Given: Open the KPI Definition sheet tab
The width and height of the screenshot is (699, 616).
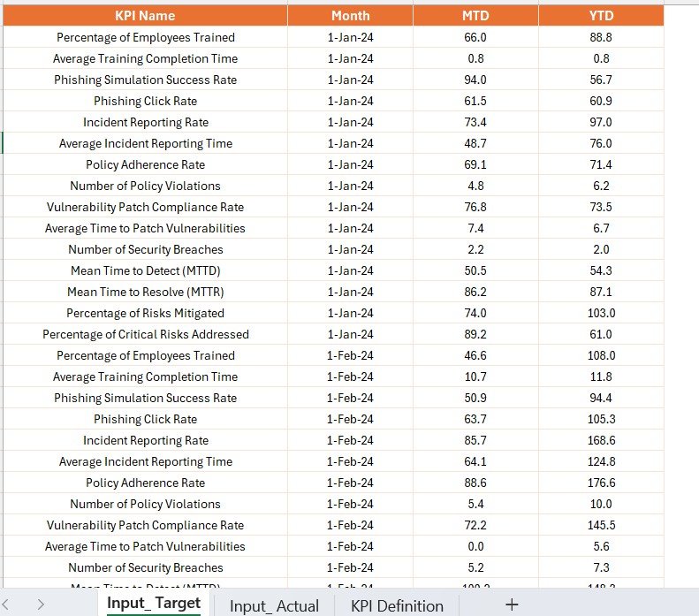Looking at the screenshot, I should point(397,606).
